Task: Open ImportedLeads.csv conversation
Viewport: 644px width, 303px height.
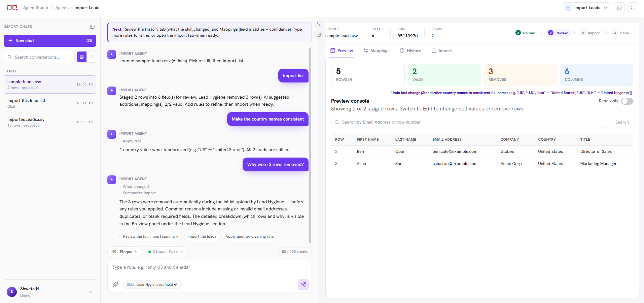Action: (50, 122)
